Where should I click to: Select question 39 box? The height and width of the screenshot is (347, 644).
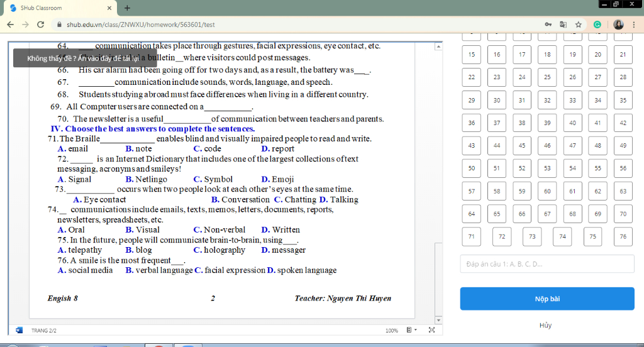547,123
